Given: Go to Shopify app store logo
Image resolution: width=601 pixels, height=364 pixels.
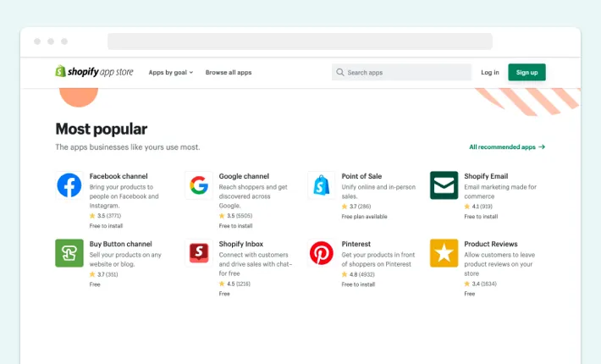Looking at the screenshot, I should [x=94, y=72].
